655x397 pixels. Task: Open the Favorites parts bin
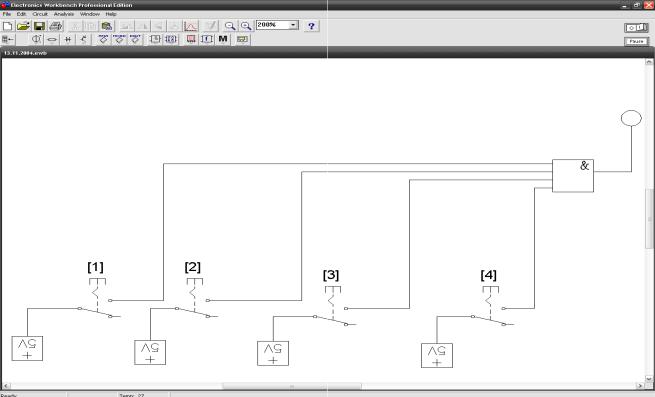point(8,39)
